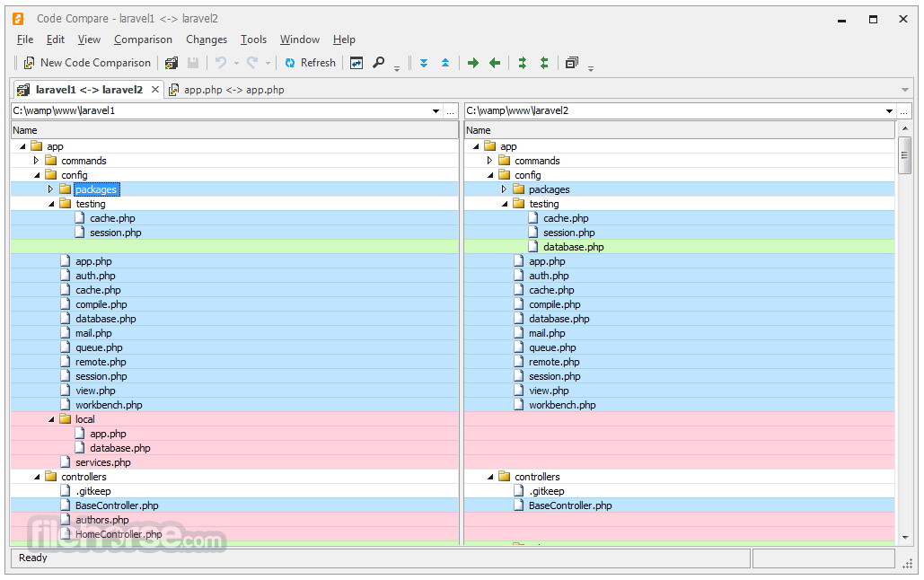Click the second green merge arrows icon
Image resolution: width=924 pixels, height=580 pixels.
[x=544, y=63]
